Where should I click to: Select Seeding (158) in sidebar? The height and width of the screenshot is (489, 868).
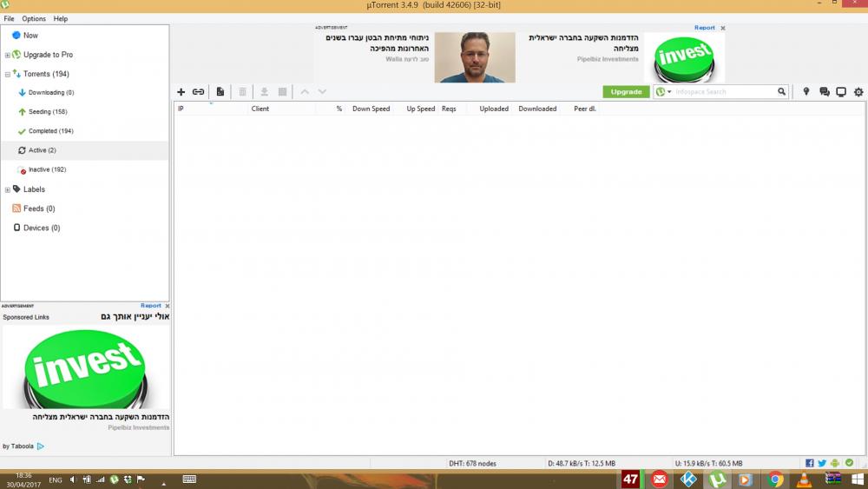tap(48, 112)
